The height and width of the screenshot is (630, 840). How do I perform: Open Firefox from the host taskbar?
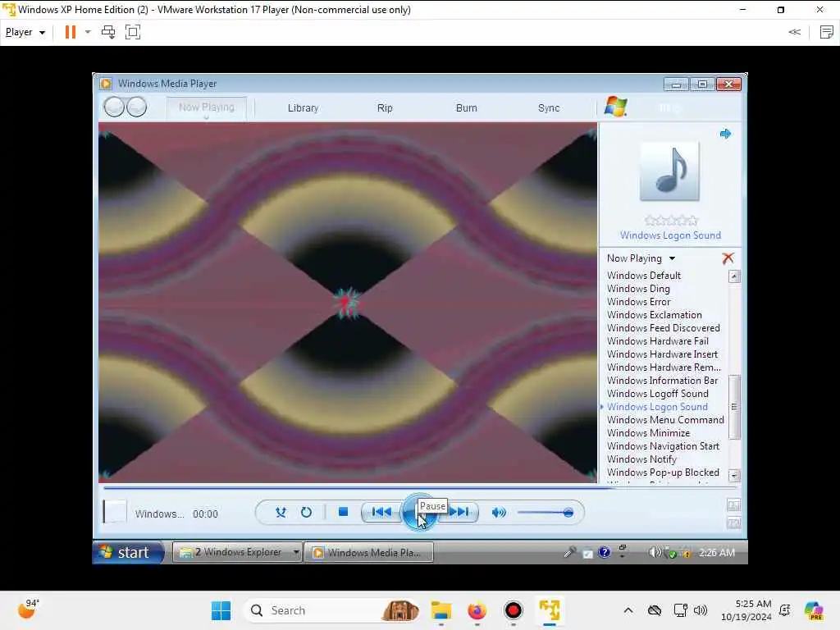[x=477, y=610]
